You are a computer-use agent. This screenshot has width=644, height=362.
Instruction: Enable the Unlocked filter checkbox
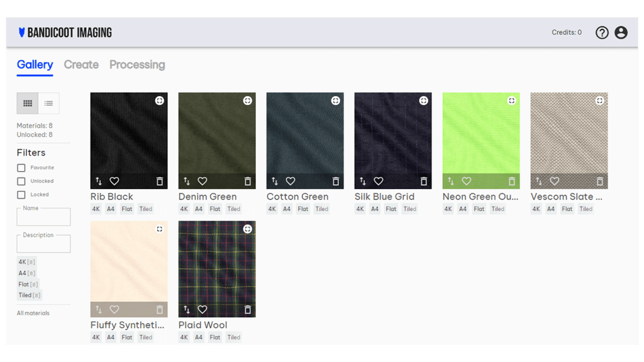click(21, 181)
